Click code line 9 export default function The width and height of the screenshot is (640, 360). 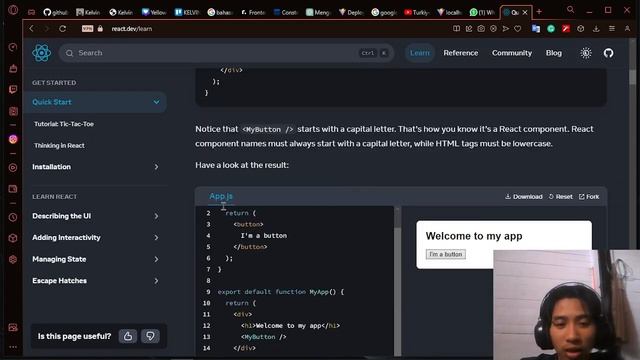tap(280, 292)
